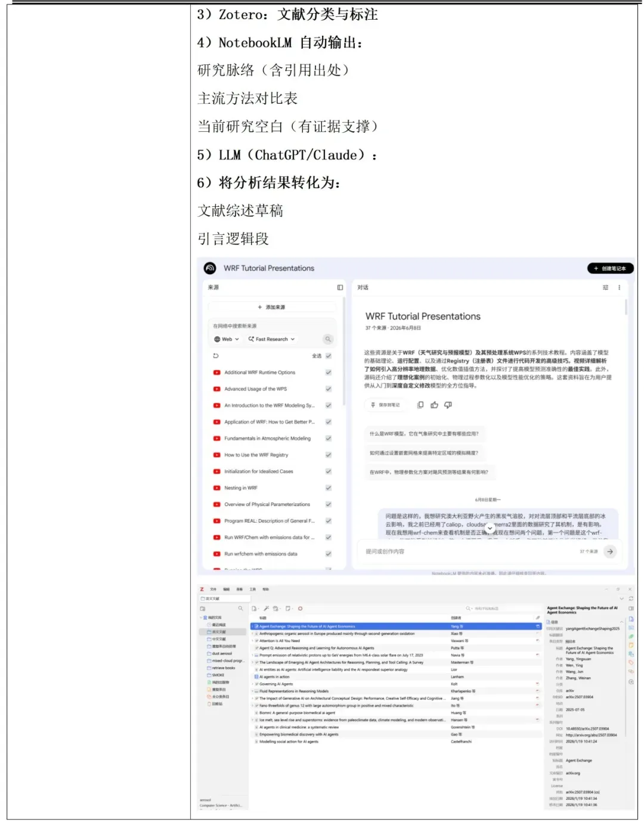This screenshot has width=644, height=822.
Task: Click YouTube icon of Program REAL source
Action: [x=216, y=521]
